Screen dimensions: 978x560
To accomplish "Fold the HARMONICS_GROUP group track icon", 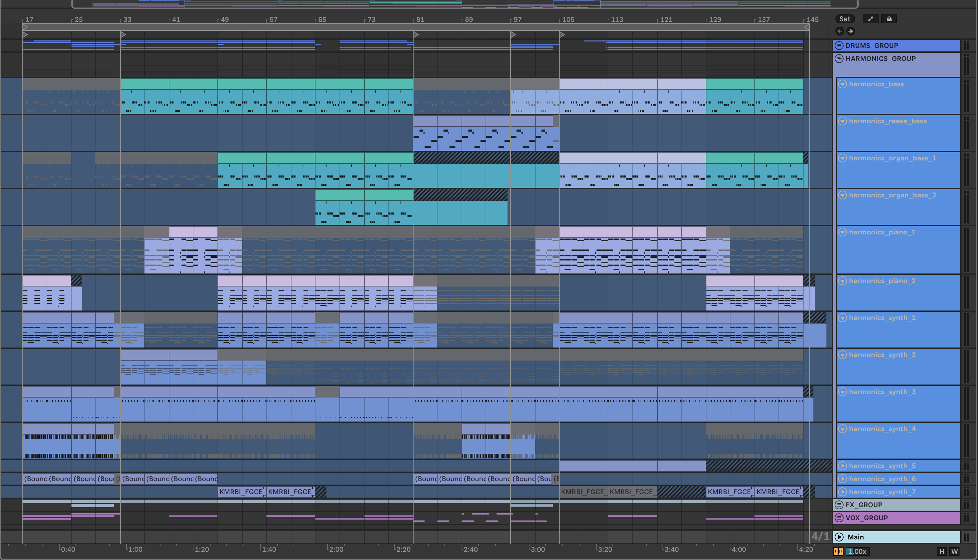I will (x=839, y=59).
